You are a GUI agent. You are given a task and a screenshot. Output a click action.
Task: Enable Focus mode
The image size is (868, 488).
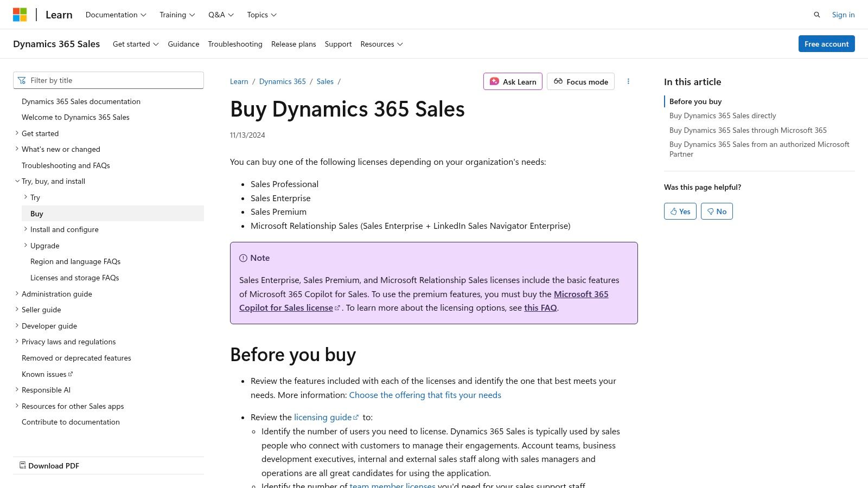[580, 81]
